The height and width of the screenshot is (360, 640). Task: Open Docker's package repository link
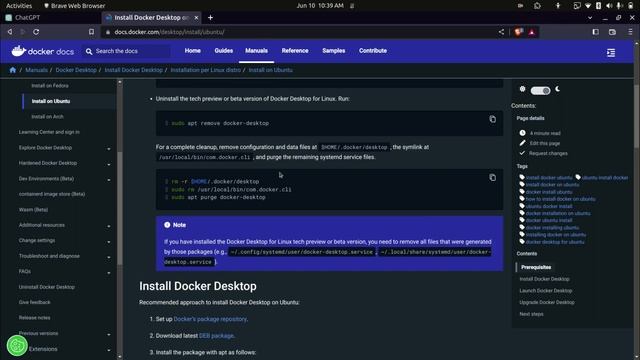210,319
